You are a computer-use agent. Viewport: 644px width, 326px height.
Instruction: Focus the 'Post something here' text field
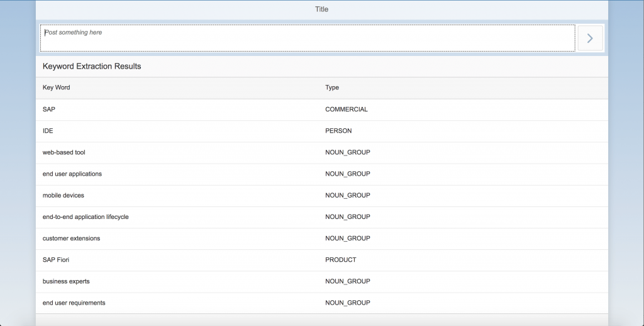coord(308,38)
